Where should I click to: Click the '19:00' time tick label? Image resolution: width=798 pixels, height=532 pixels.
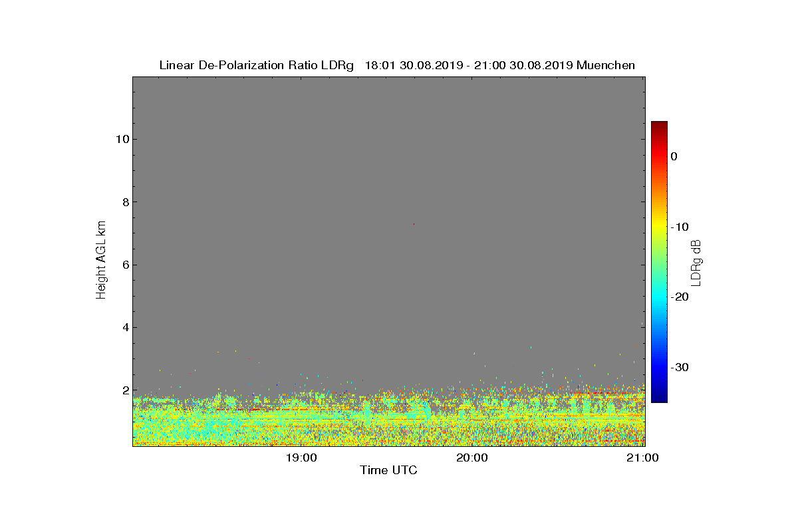pyautogui.click(x=303, y=458)
